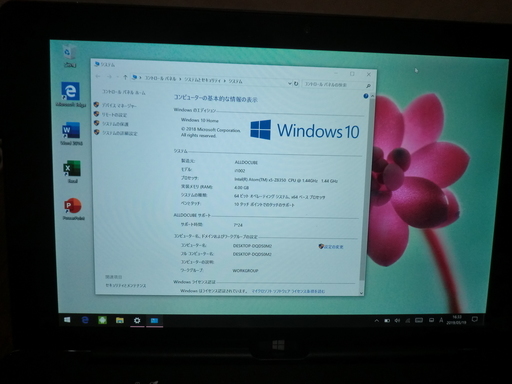The image size is (512, 384).
Task: Open the Action Center notification icon
Action: click(x=475, y=319)
